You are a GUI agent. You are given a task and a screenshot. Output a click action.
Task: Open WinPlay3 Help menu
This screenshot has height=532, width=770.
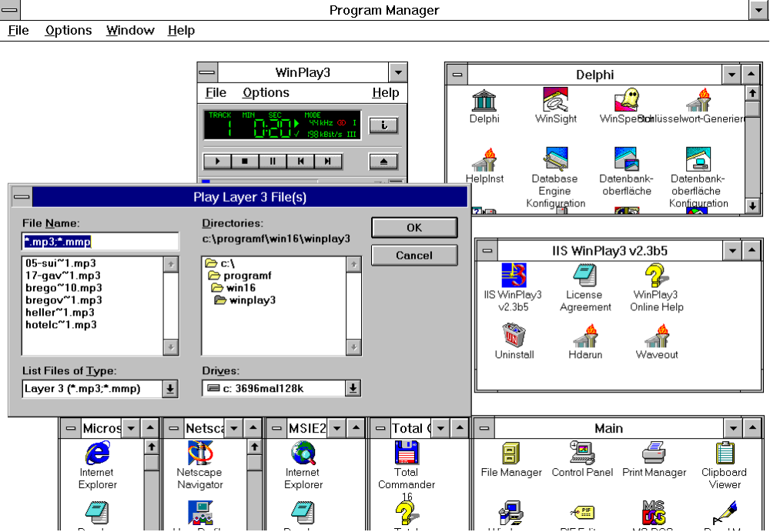point(386,93)
